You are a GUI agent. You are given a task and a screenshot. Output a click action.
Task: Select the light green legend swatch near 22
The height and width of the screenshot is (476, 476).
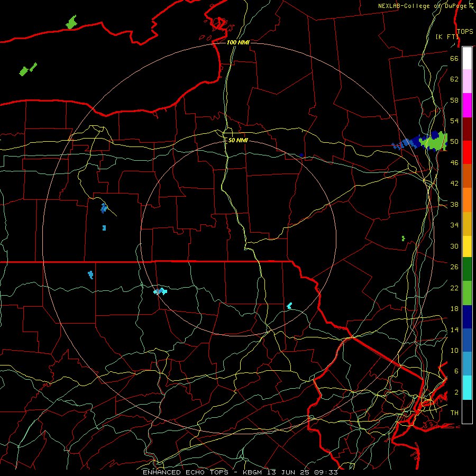coord(467,293)
